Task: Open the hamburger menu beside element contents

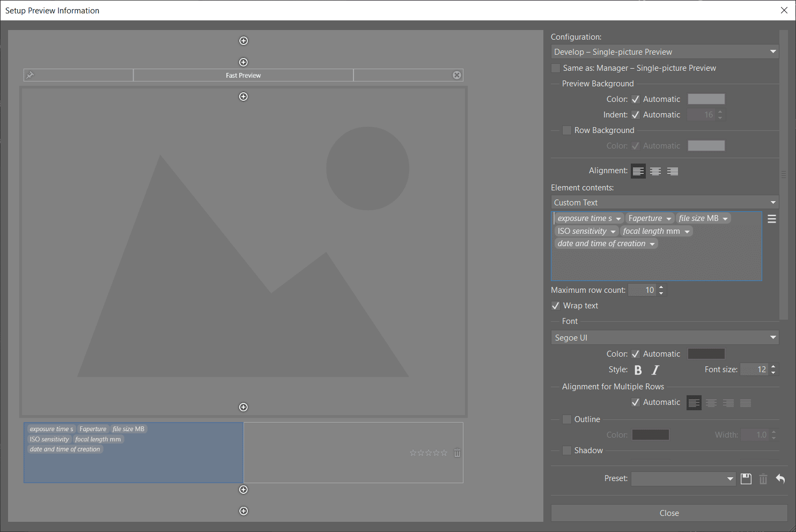Action: point(771,219)
